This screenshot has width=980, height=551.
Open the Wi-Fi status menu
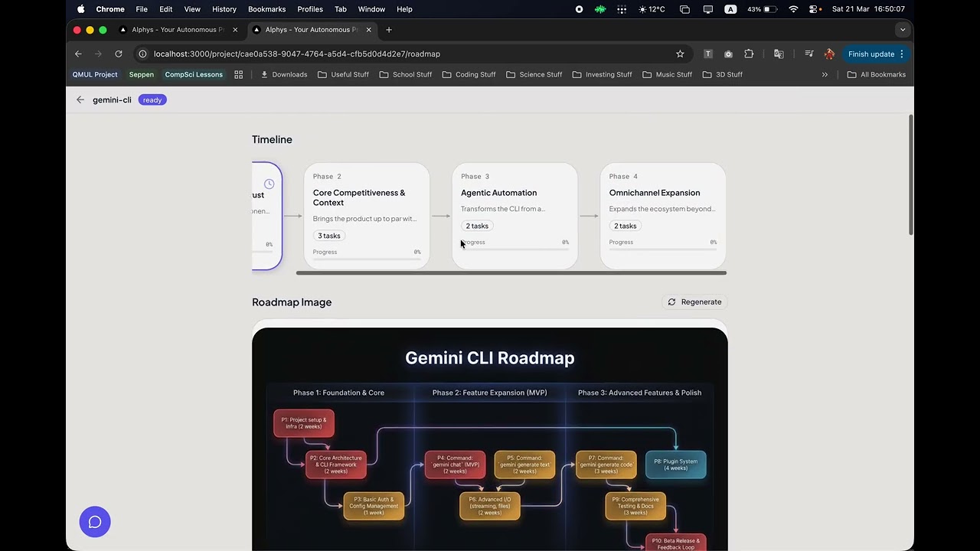793,9
